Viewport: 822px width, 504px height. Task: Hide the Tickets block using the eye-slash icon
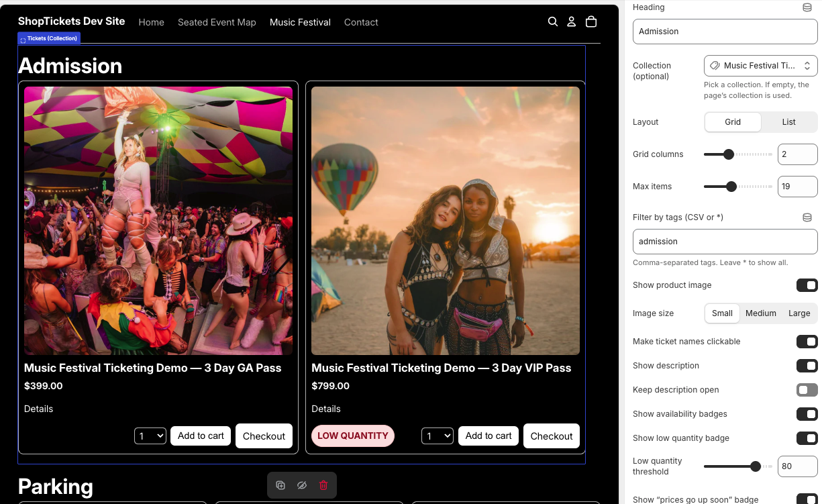301,485
